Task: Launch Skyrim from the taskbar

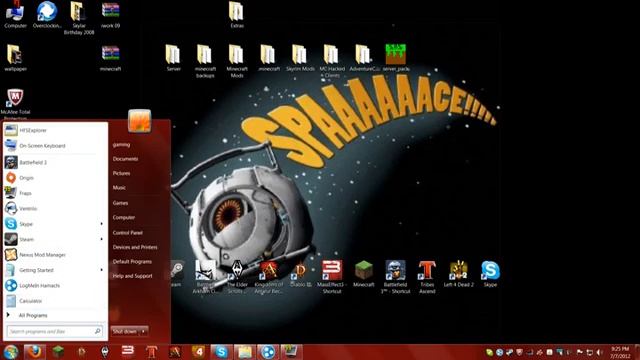Action: coord(105,352)
